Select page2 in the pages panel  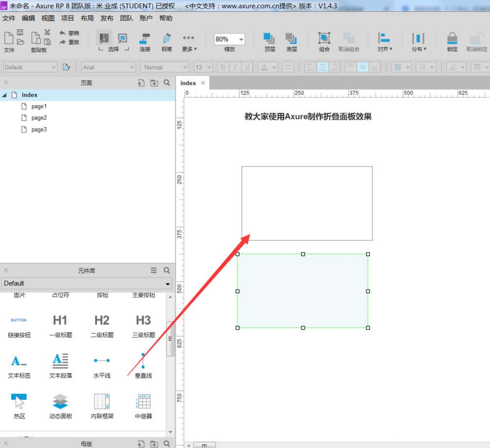(x=38, y=118)
